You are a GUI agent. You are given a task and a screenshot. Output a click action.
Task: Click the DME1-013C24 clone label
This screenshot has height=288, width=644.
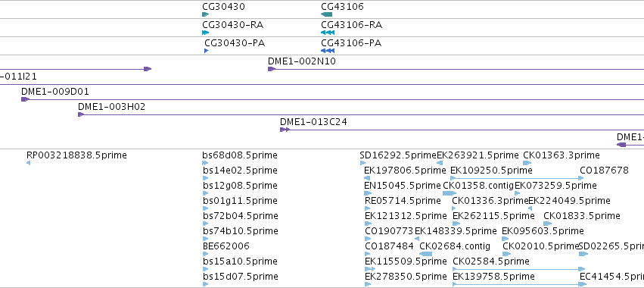313,122
